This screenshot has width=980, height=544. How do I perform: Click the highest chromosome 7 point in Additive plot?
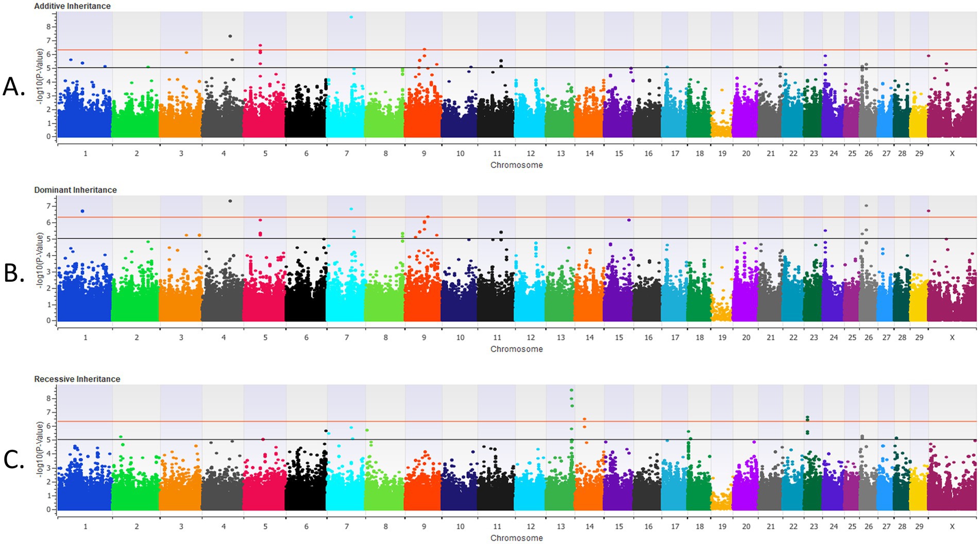click(x=351, y=17)
